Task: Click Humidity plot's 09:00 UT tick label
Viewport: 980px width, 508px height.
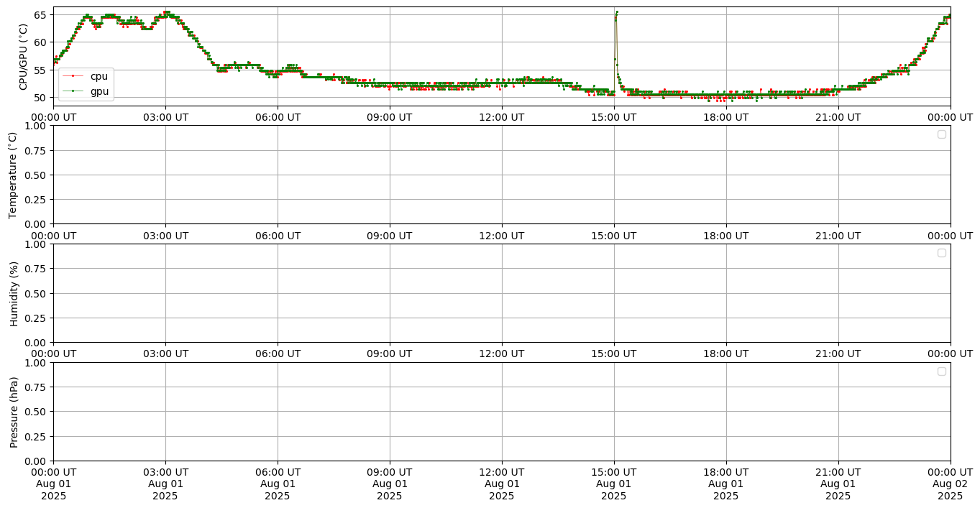Action: click(390, 354)
